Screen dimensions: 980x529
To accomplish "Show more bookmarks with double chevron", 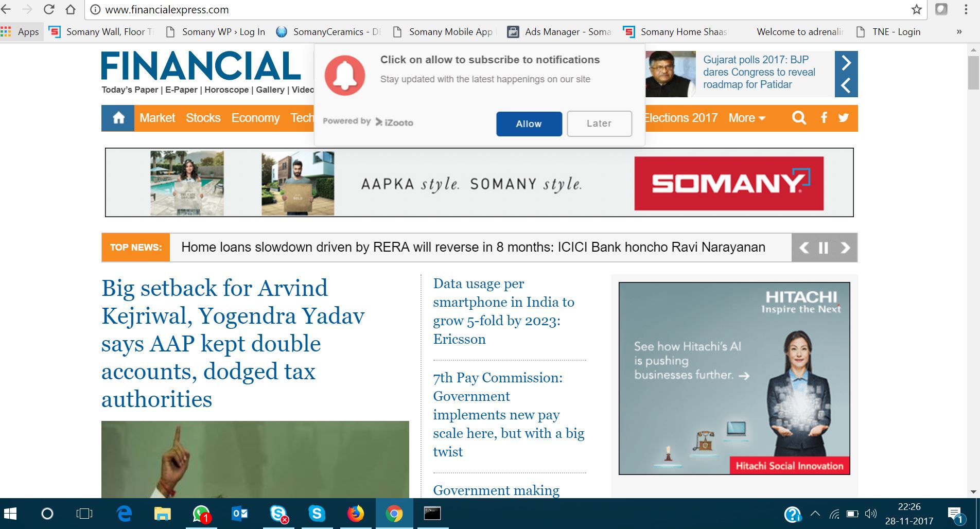I will (x=959, y=32).
